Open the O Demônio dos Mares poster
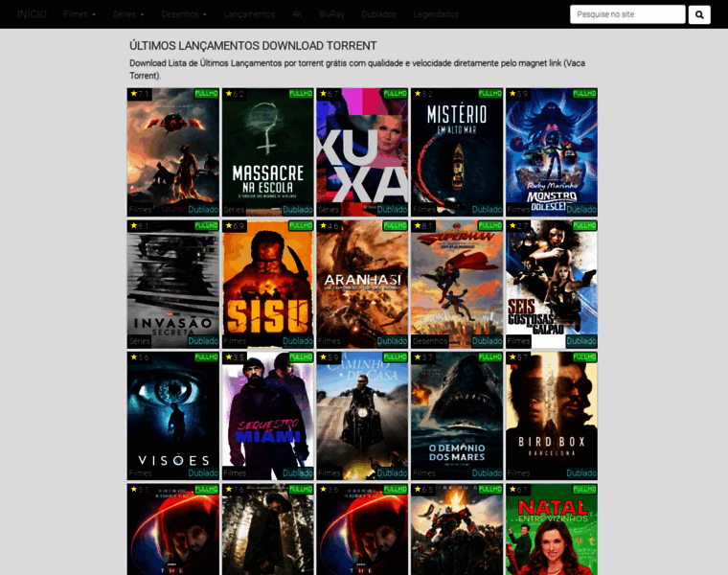This screenshot has height=575, width=728. [x=457, y=415]
